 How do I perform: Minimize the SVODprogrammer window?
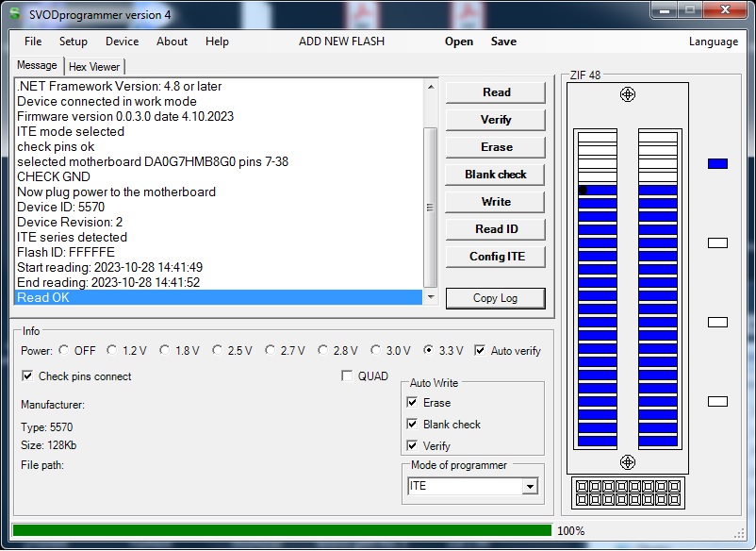tap(665, 9)
